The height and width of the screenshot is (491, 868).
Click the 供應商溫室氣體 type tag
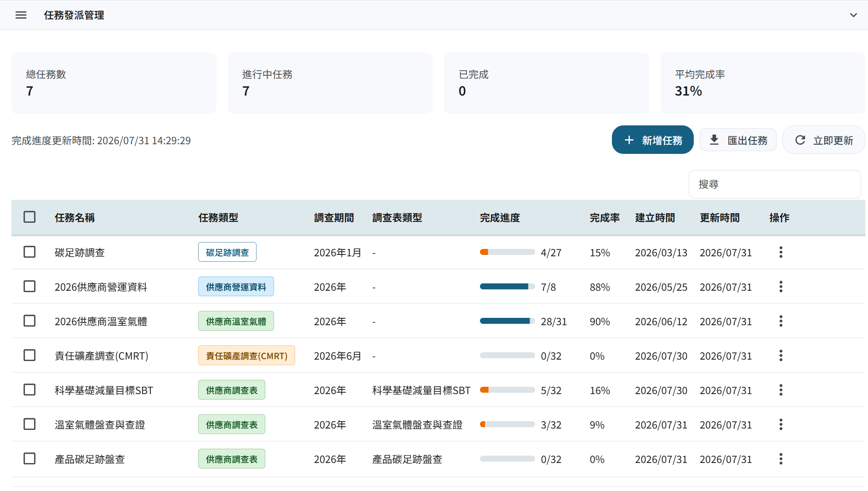pos(236,321)
